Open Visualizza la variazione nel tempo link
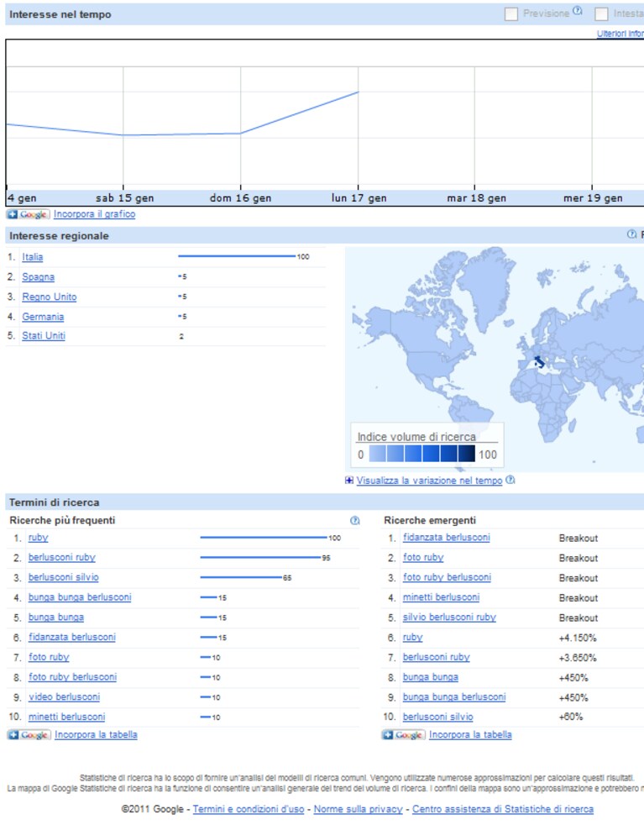The image size is (644, 825). tap(430, 481)
